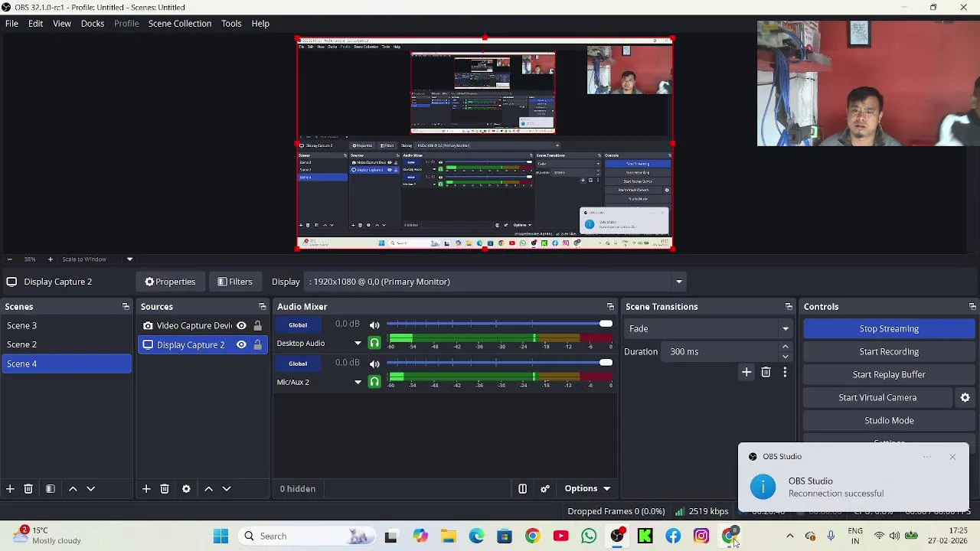Open WhatsApp from the taskbar
The height and width of the screenshot is (551, 980).
pyautogui.click(x=589, y=536)
